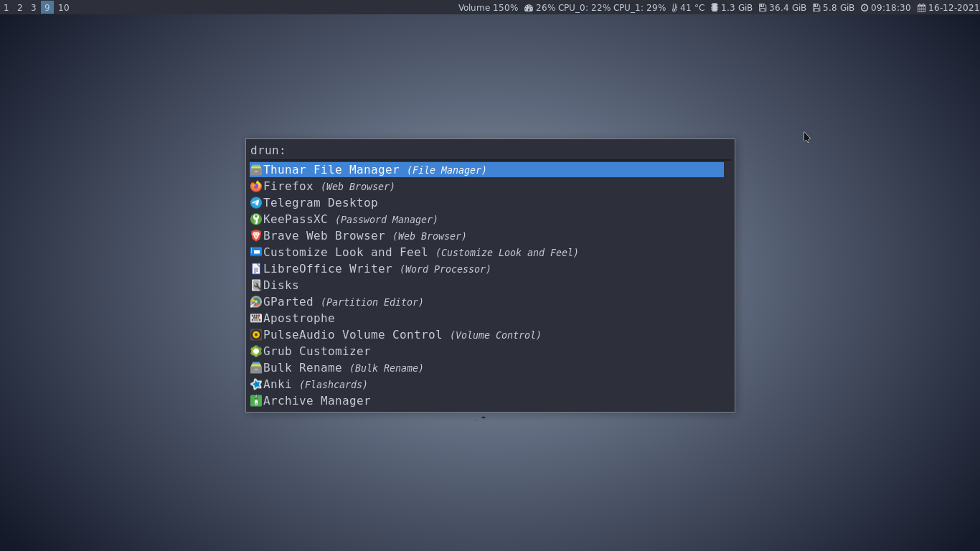Click the 5.8 GiB disk value
The image size is (980, 551).
[839, 8]
